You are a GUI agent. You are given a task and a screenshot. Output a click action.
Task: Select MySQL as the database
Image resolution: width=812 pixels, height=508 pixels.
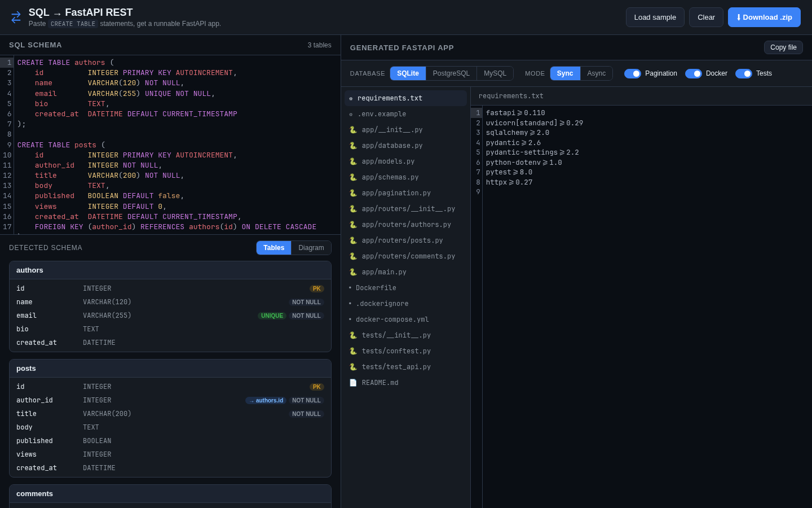[495, 73]
